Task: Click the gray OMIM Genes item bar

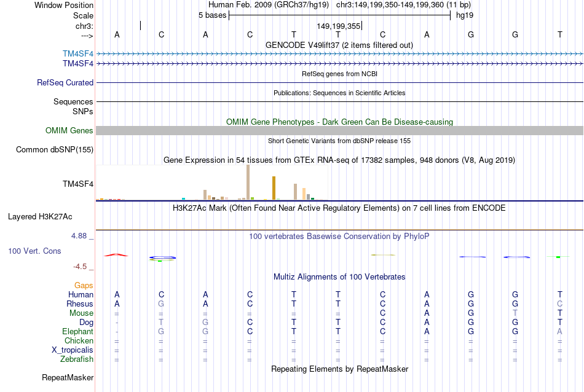Action: point(340,130)
